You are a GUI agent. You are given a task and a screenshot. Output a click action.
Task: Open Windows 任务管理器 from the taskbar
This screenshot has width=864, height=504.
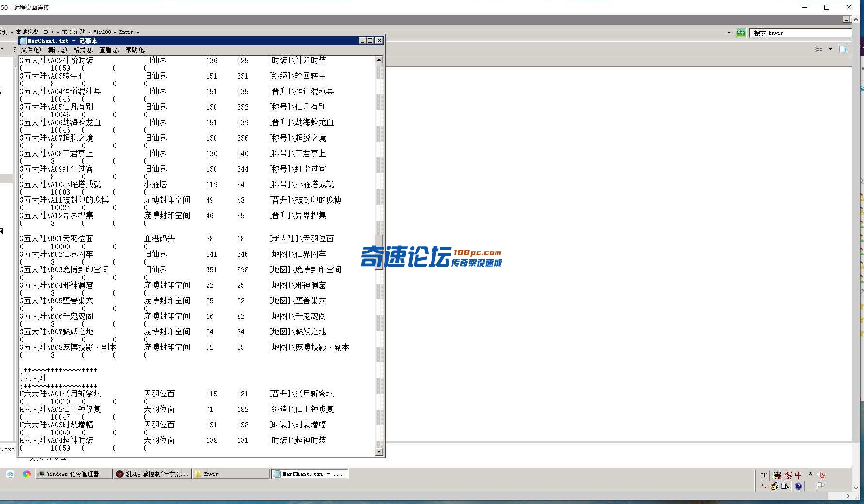click(74, 474)
